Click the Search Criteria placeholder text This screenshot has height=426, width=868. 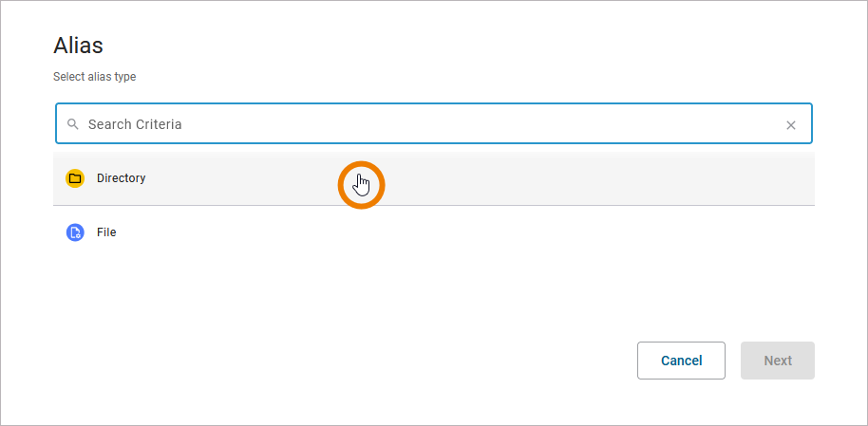point(135,124)
